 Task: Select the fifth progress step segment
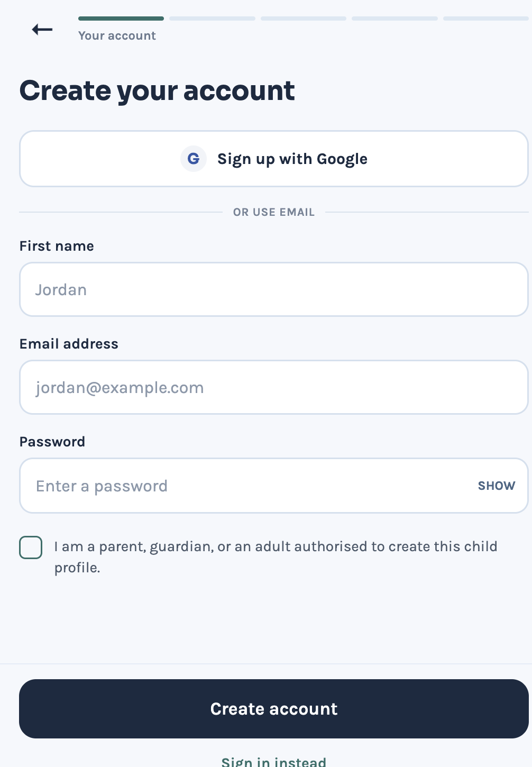tap(486, 19)
